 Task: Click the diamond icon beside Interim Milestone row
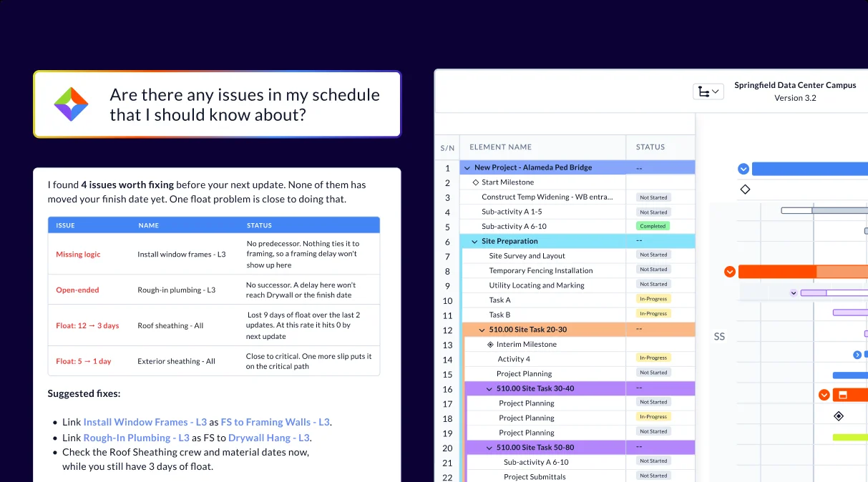[490, 345]
